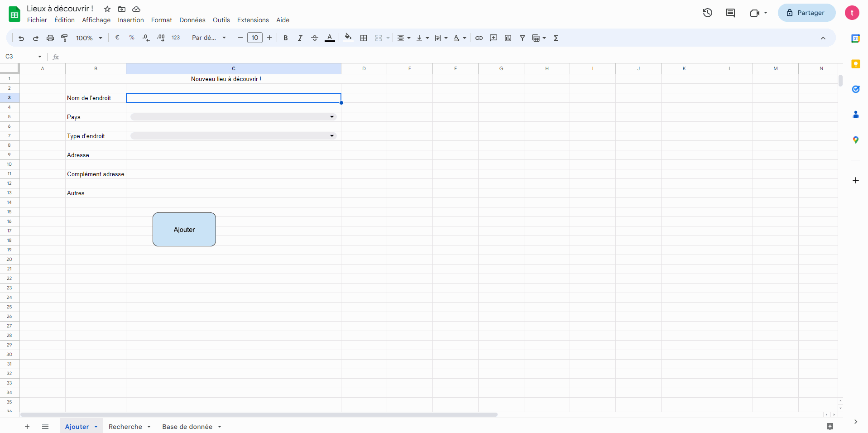The height and width of the screenshot is (433, 868).
Task: Expand the Type d'endroit dropdown
Action: pos(332,136)
